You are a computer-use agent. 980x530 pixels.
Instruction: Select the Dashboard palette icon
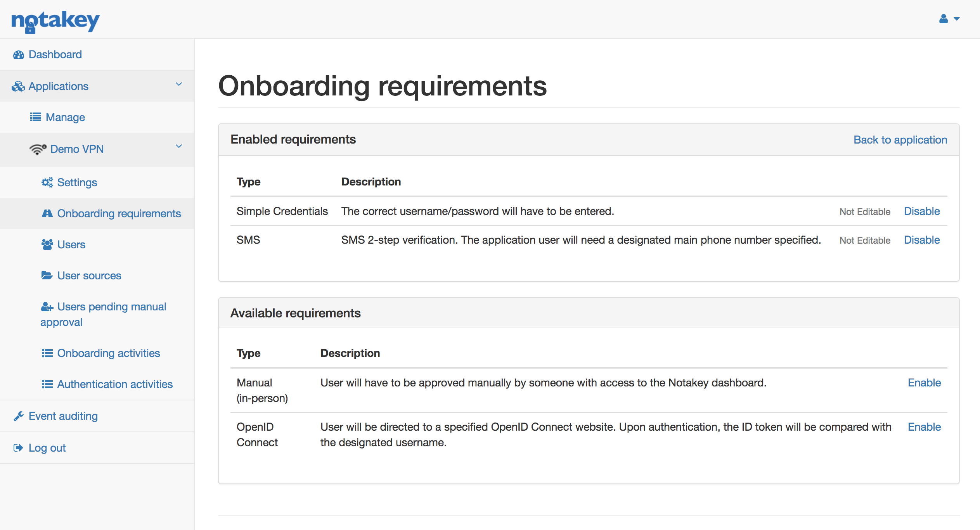pos(18,54)
